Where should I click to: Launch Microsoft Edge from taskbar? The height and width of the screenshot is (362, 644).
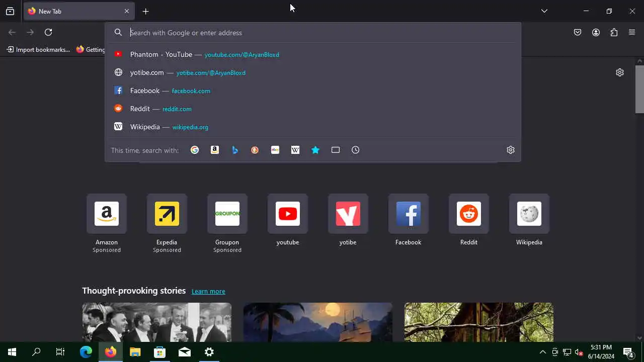coord(86,352)
